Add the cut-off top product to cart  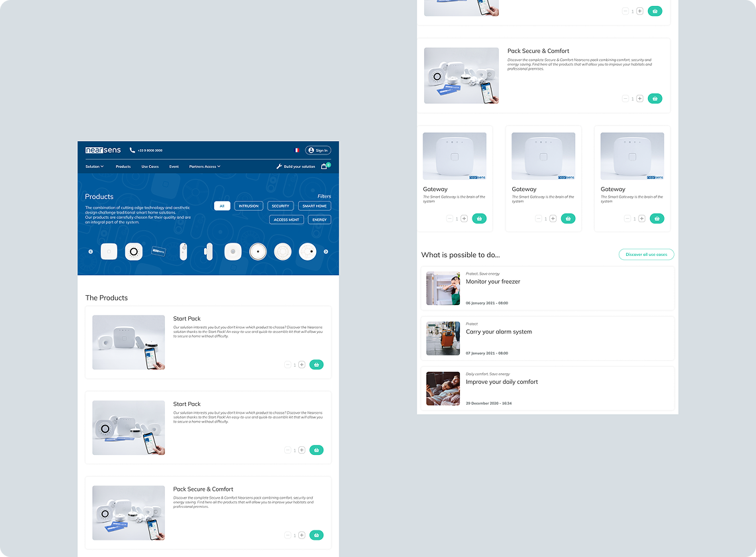[x=655, y=11]
